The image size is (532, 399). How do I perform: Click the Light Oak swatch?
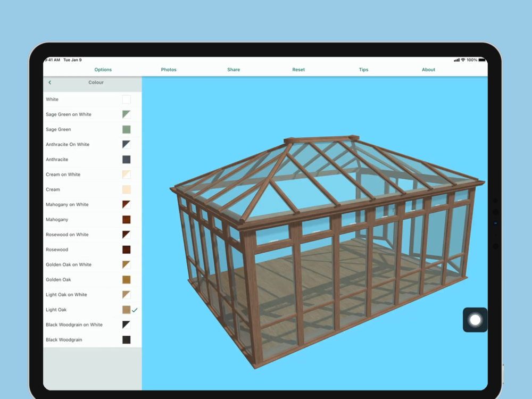coord(126,310)
